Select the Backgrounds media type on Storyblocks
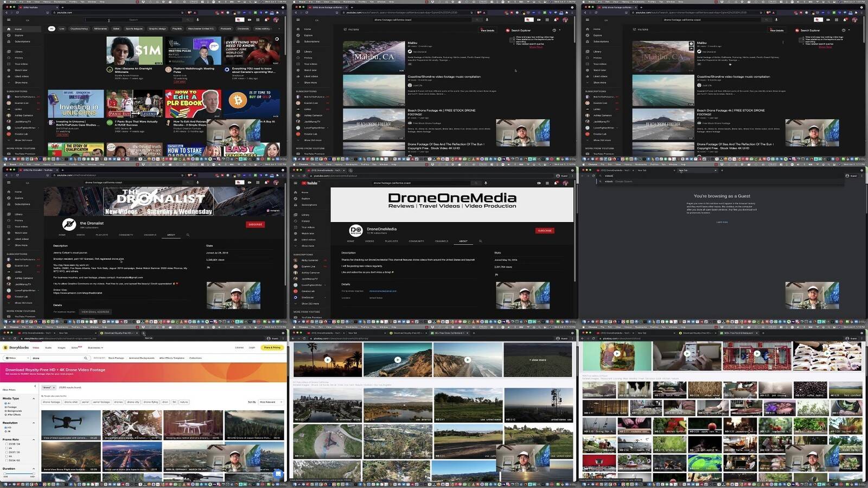Viewport: 868px width, 488px height. (5, 411)
